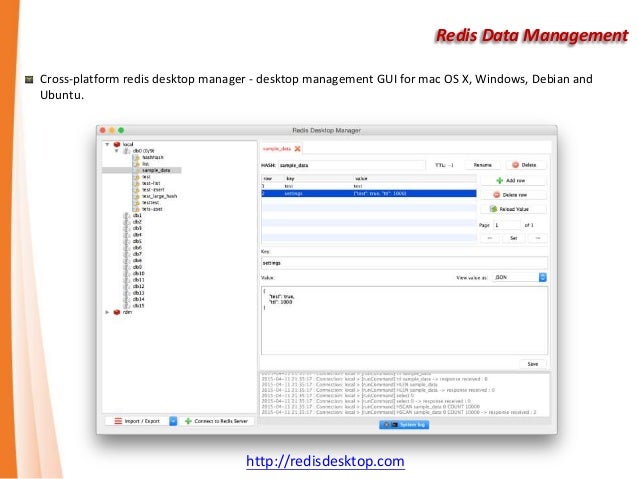Image resolution: width=638 pixels, height=479 pixels.
Task: Click the database icon beside db15
Action: [127, 306]
